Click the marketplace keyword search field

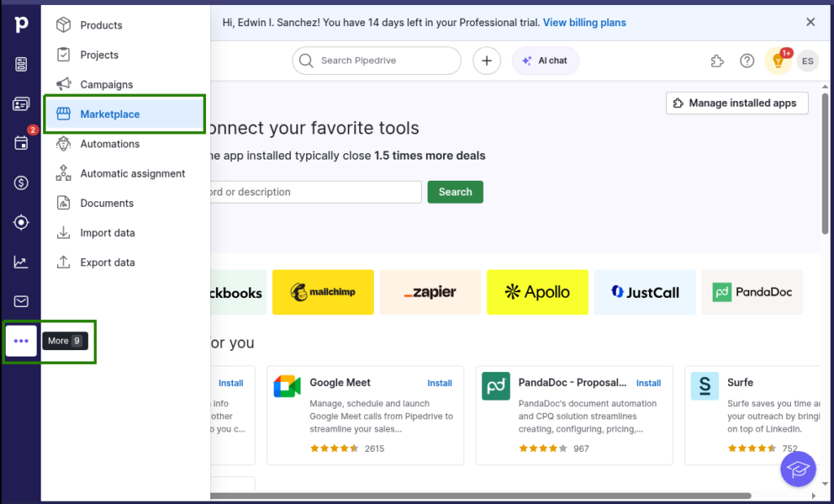(316, 192)
